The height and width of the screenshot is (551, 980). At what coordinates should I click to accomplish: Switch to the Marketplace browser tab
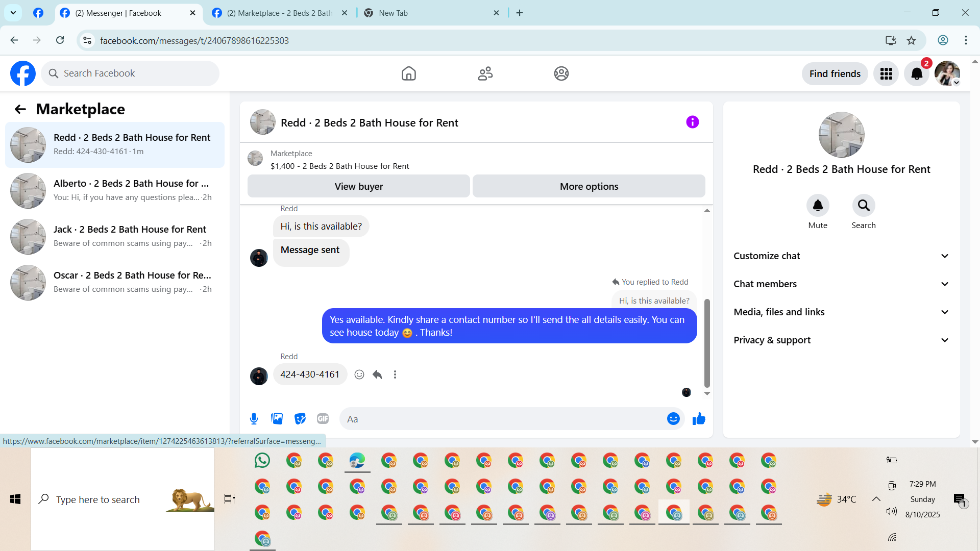click(x=279, y=13)
